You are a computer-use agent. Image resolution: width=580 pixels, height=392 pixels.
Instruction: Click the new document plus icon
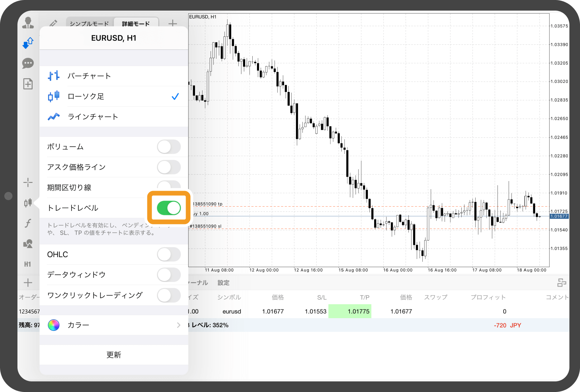coord(28,84)
